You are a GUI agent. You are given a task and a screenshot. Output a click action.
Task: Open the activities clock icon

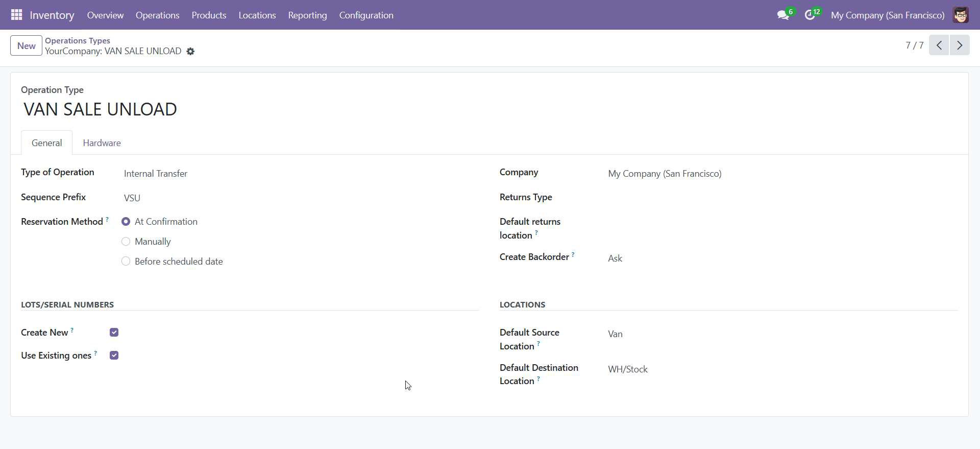(810, 15)
